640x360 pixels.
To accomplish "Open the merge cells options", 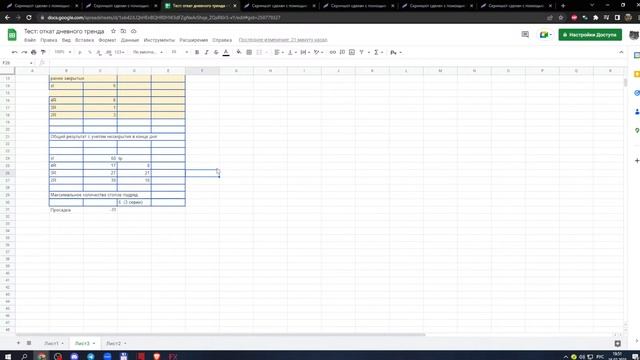I will [x=261, y=52].
